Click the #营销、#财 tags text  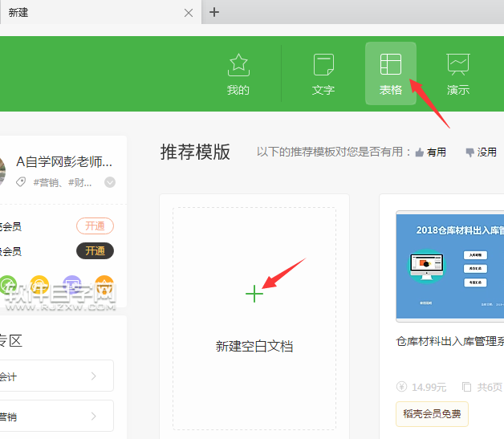pos(63,182)
